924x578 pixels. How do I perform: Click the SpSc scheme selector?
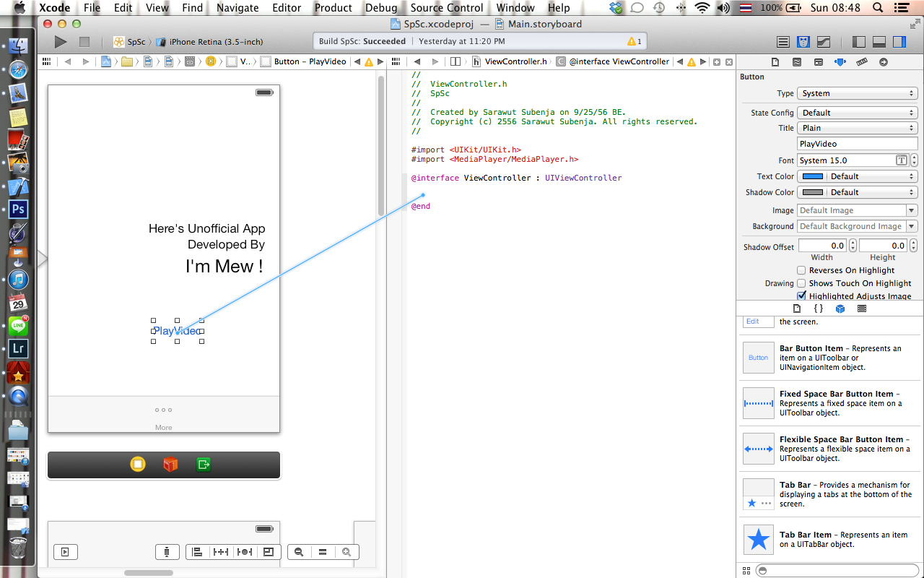130,42
